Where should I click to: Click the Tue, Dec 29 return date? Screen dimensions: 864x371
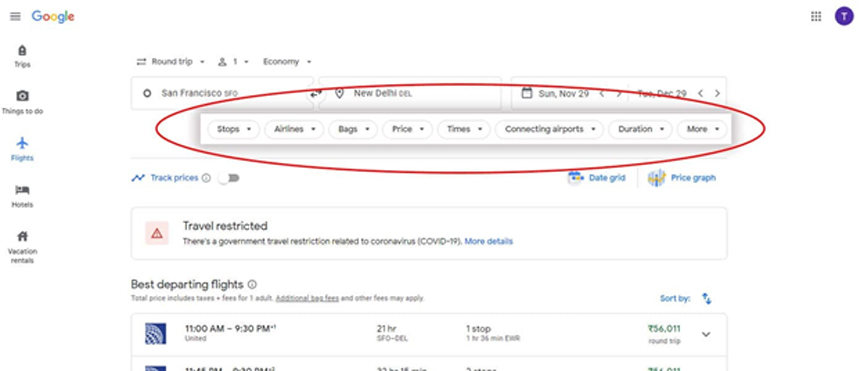[x=662, y=94]
